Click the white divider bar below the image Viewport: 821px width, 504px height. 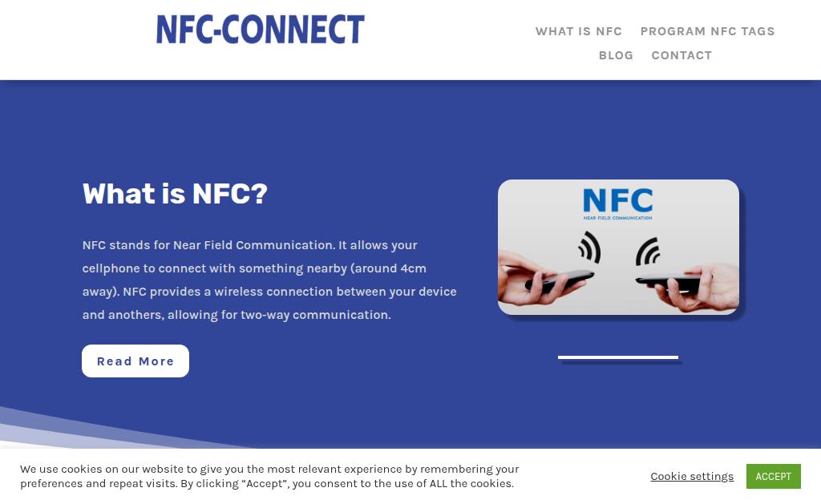point(618,357)
